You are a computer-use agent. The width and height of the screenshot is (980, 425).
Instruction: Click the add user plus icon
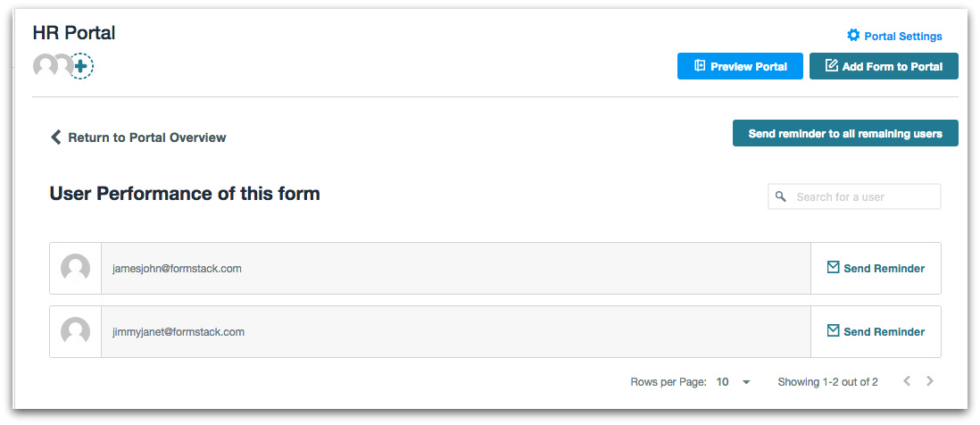[x=81, y=66]
